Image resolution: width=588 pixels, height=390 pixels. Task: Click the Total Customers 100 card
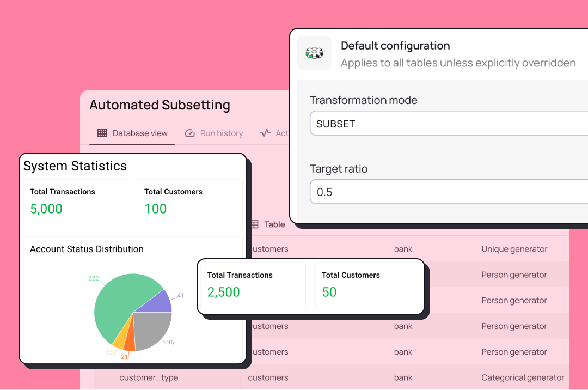tap(190, 203)
